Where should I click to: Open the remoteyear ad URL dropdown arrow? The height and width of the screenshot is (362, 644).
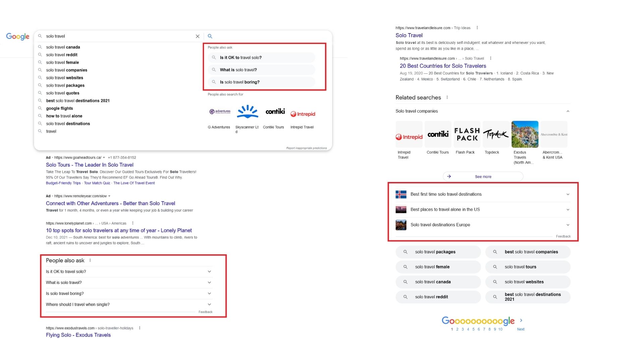point(109,196)
